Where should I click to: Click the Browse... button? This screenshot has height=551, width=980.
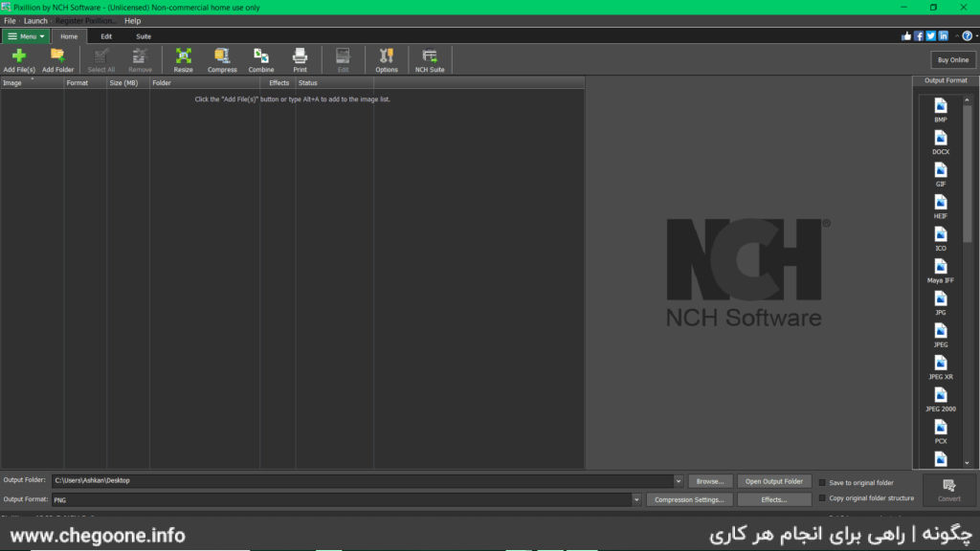coord(710,482)
